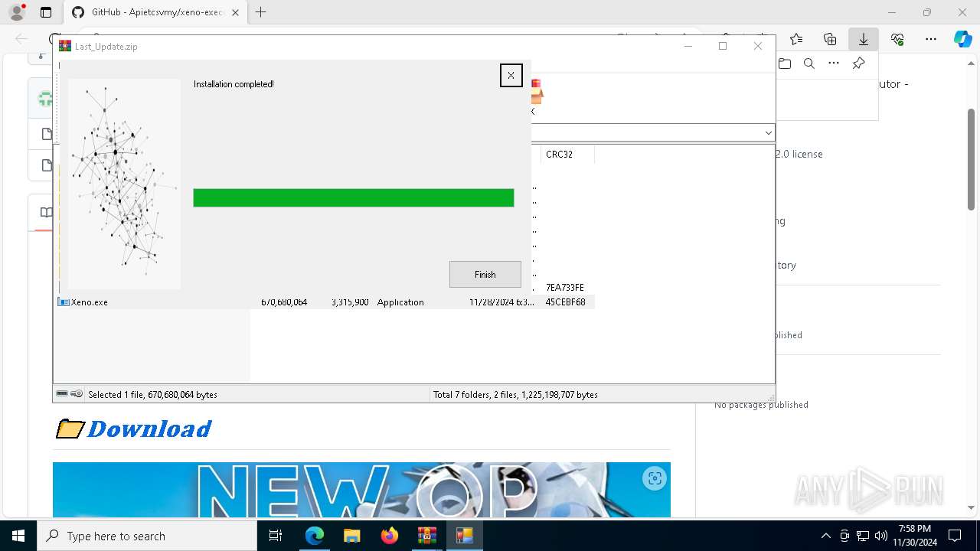
Task: Click 'Total 7 folders, 2 files' status text
Action: click(515, 395)
